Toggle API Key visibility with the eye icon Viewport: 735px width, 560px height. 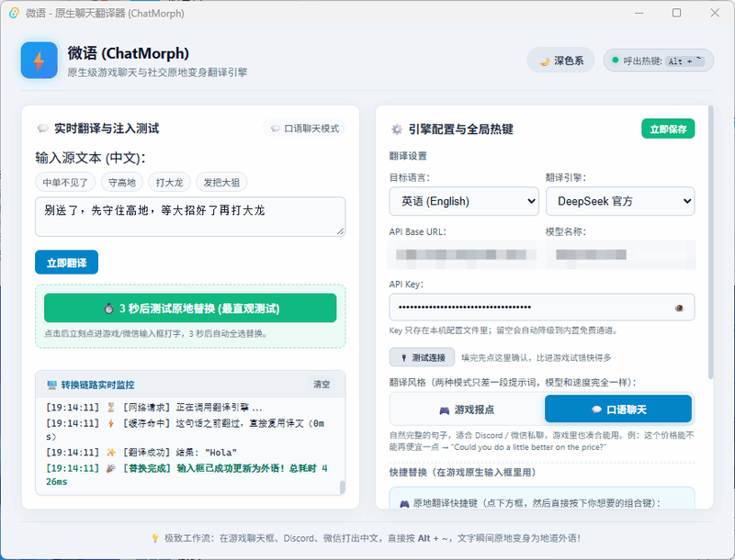679,308
